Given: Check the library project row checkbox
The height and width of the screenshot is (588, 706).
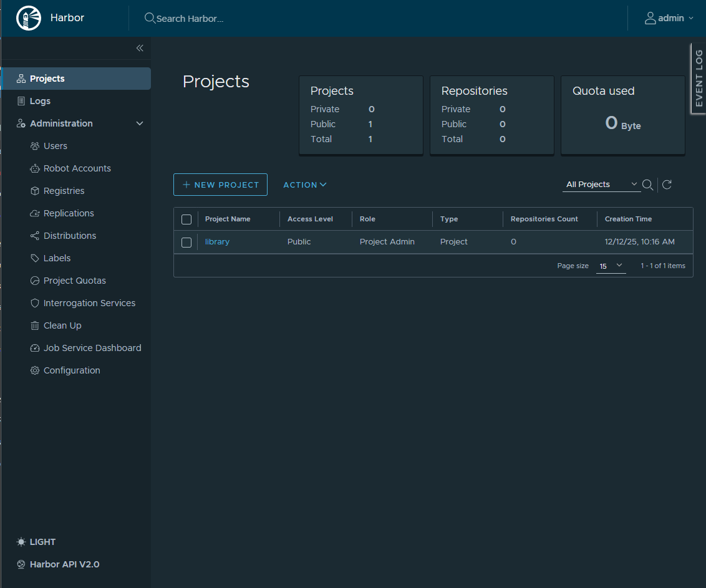Looking at the screenshot, I should tap(186, 242).
